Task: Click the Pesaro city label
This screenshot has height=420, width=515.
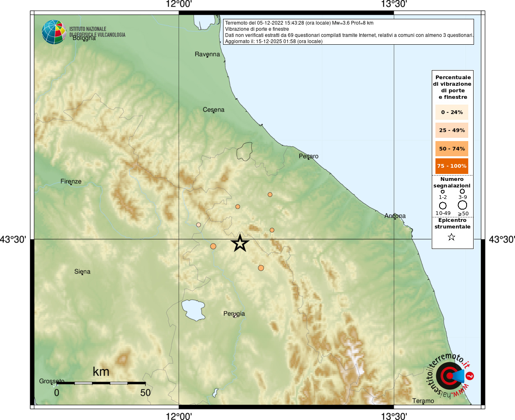Action: pyautogui.click(x=308, y=156)
